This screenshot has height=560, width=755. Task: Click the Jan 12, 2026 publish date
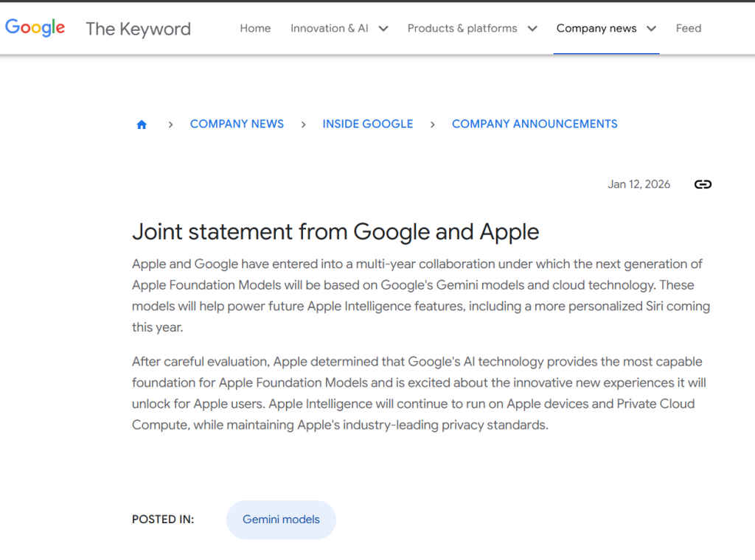[x=639, y=184]
